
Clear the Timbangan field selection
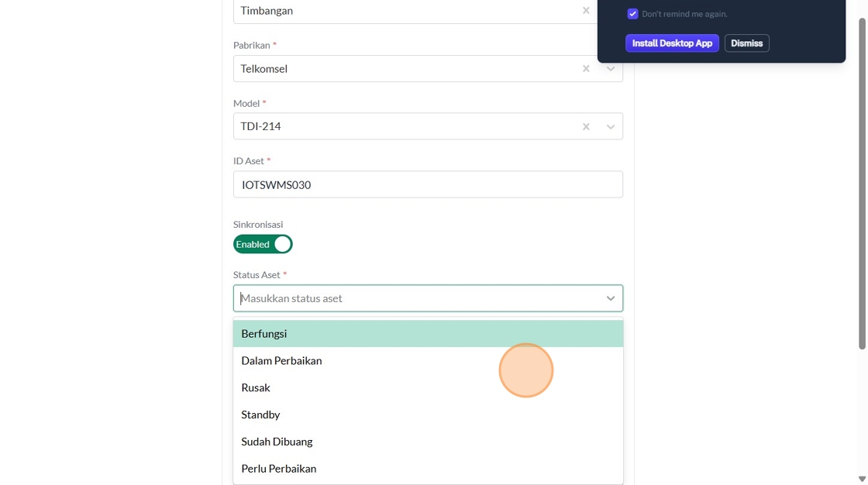(x=586, y=11)
